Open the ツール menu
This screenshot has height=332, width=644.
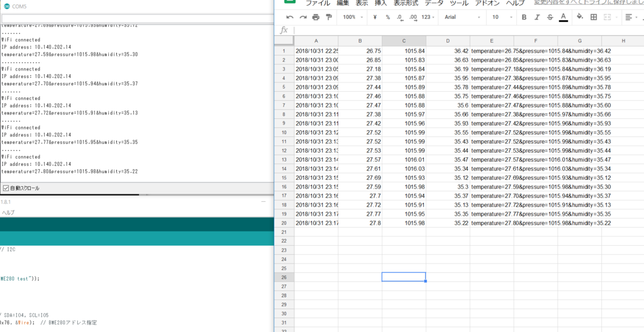coord(459,3)
